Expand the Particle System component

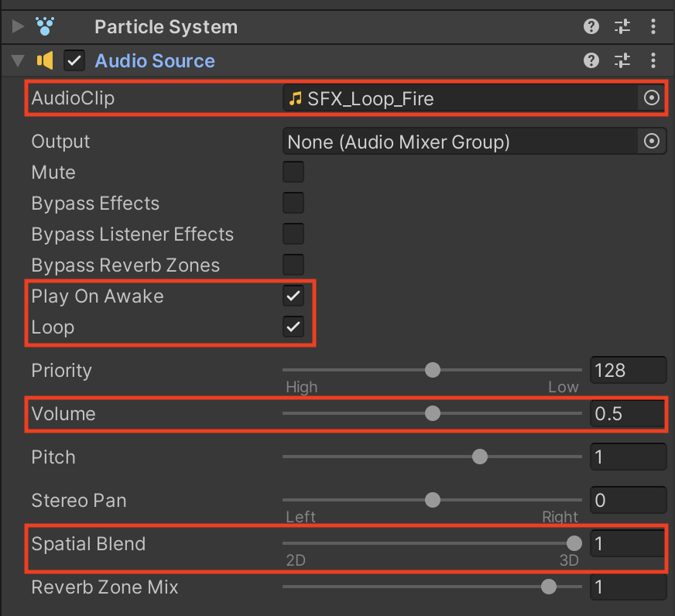pos(19,27)
